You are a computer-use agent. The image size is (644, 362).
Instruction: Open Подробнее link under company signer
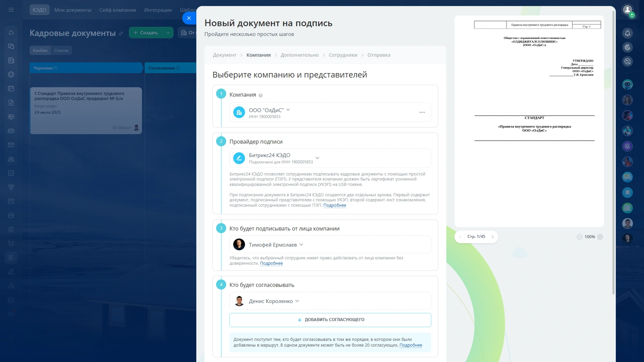pos(271,263)
